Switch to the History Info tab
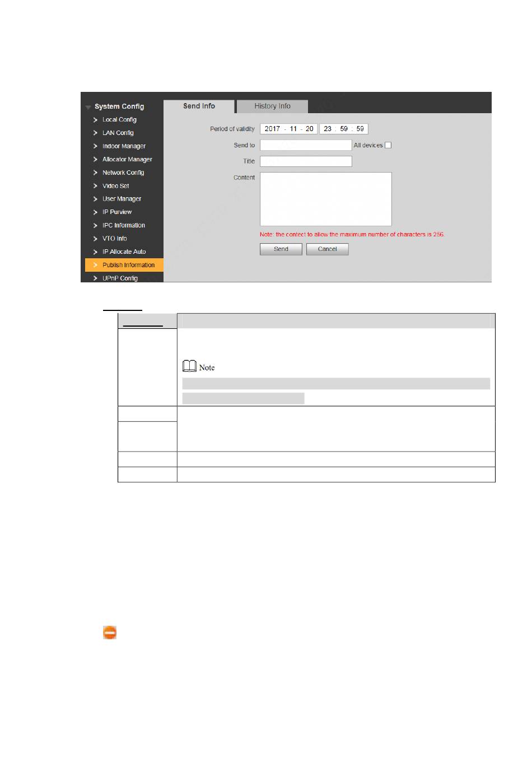The width and height of the screenshot is (532, 767). (272, 106)
